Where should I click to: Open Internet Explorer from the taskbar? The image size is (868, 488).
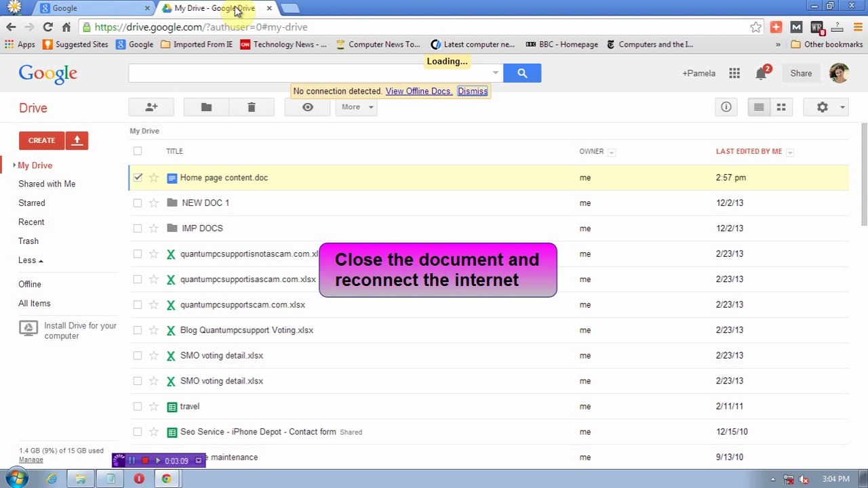[x=52, y=479]
